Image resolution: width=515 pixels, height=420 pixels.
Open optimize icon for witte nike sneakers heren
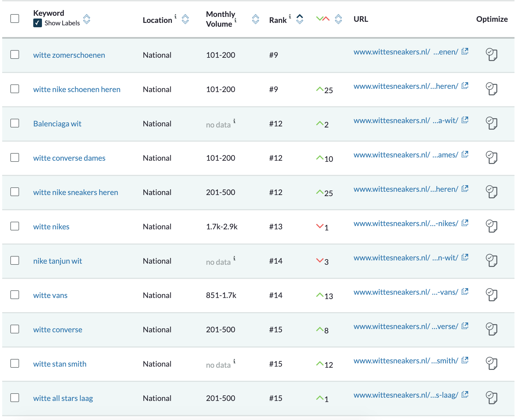[492, 192]
